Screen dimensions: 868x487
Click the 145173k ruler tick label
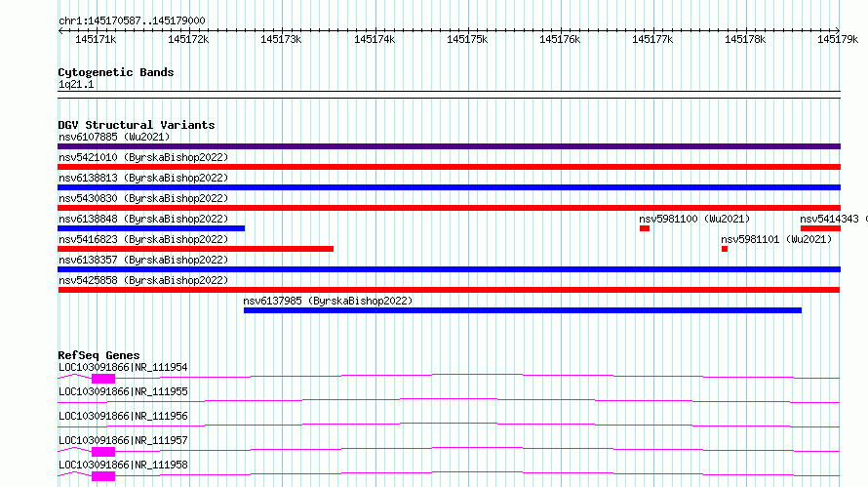281,39
